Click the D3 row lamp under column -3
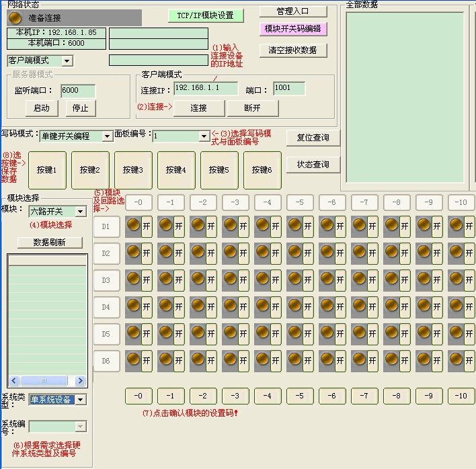 point(230,279)
